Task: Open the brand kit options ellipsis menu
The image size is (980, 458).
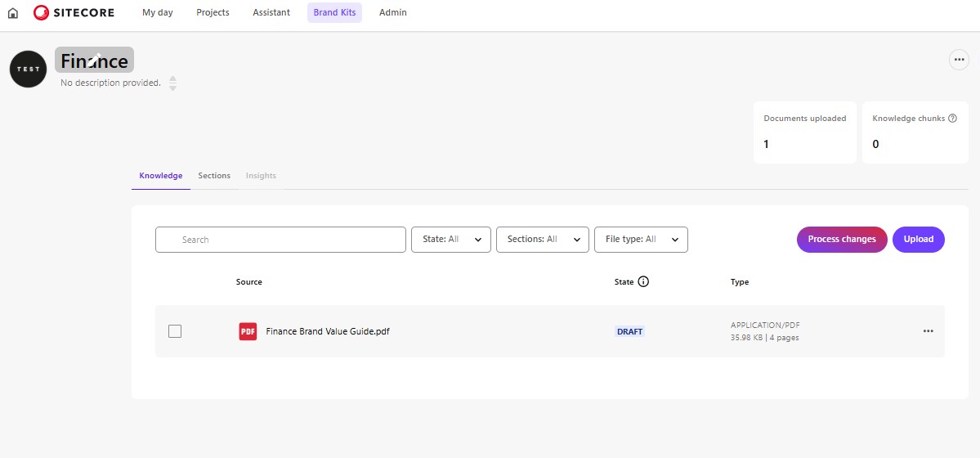Action: click(x=958, y=60)
